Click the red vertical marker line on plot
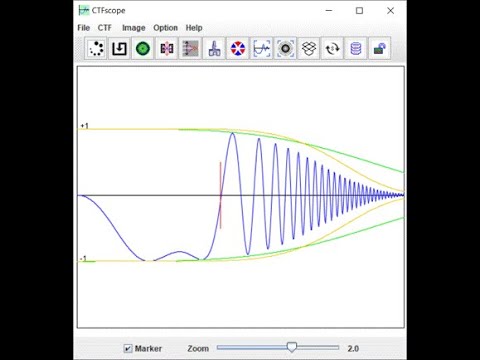480x360 pixels. (220, 195)
